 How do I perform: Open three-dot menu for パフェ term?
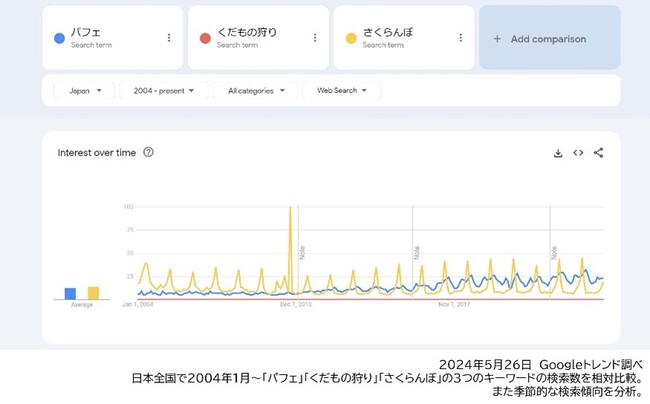[169, 38]
